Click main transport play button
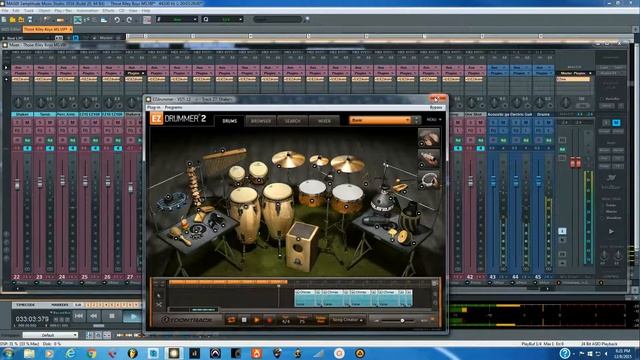The height and width of the screenshot is (360, 640). pos(132,316)
